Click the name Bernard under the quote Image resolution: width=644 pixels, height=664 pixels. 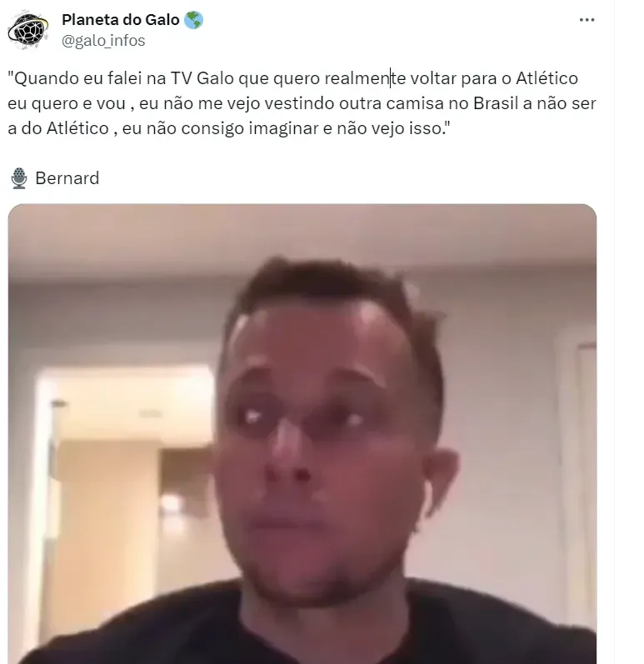67,178
